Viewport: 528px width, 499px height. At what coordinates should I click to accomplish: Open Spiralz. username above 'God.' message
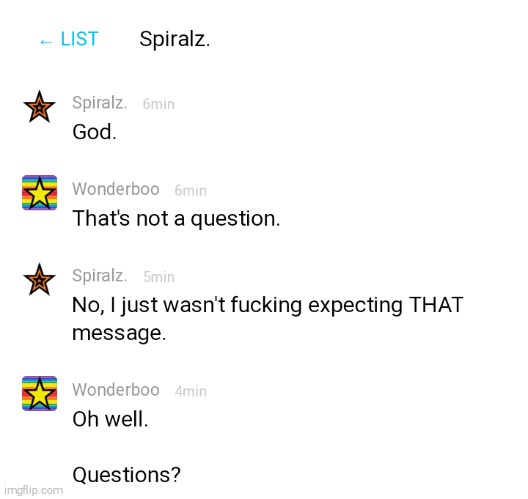pos(100,103)
